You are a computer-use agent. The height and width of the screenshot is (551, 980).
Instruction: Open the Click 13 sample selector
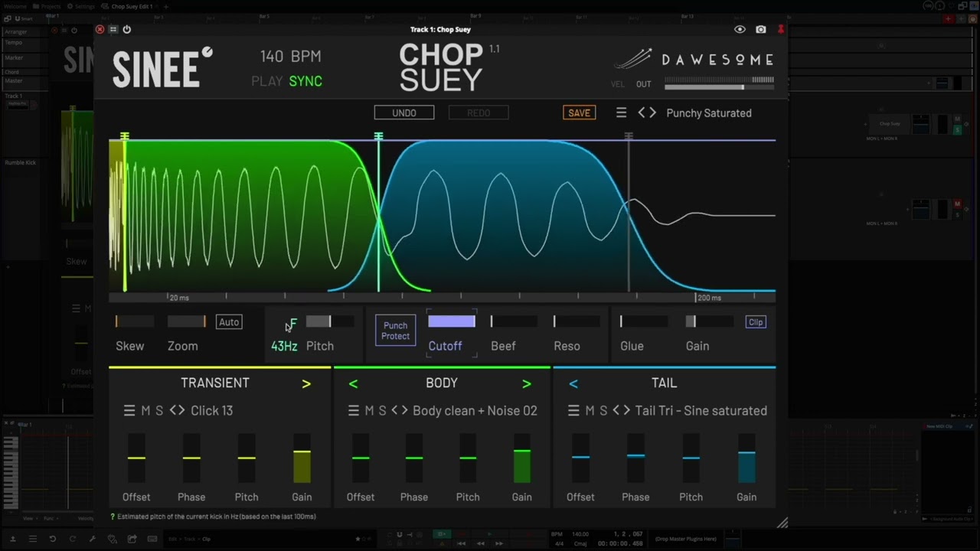click(211, 411)
